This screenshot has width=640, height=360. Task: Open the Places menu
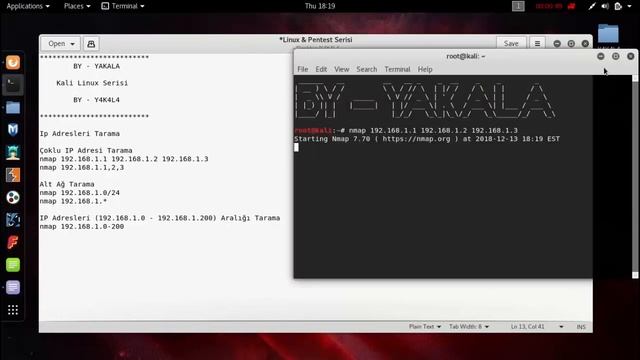click(x=77, y=6)
